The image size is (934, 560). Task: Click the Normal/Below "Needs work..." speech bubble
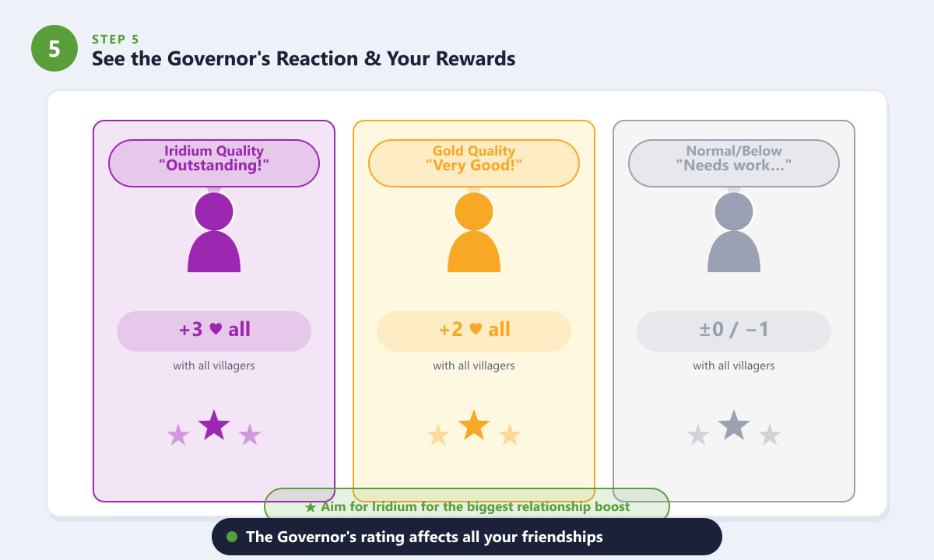734,163
